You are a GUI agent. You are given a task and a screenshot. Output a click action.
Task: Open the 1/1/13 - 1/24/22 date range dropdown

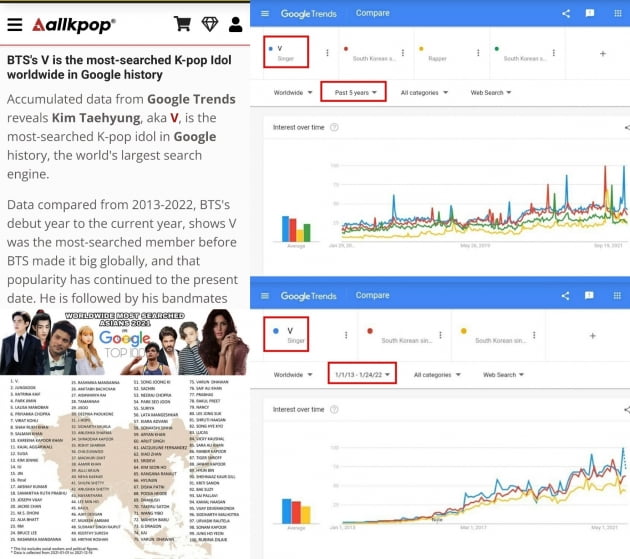[x=362, y=373]
